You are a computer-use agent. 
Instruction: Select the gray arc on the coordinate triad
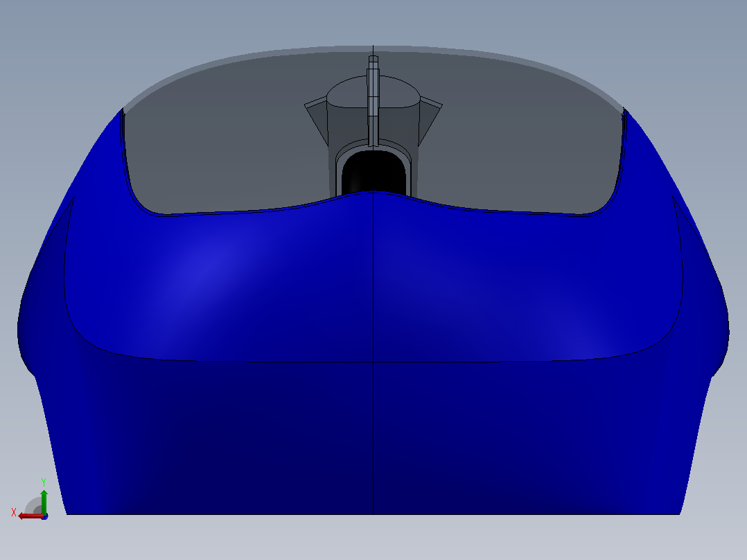[x=32, y=505]
